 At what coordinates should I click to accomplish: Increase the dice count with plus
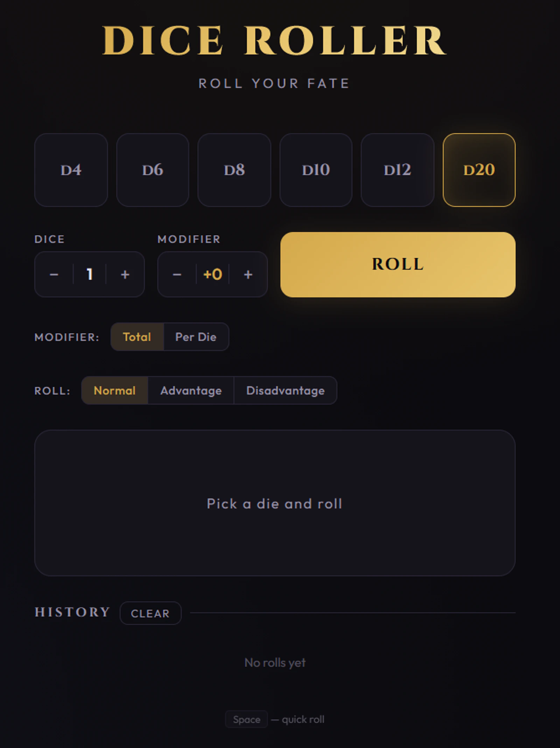click(125, 275)
